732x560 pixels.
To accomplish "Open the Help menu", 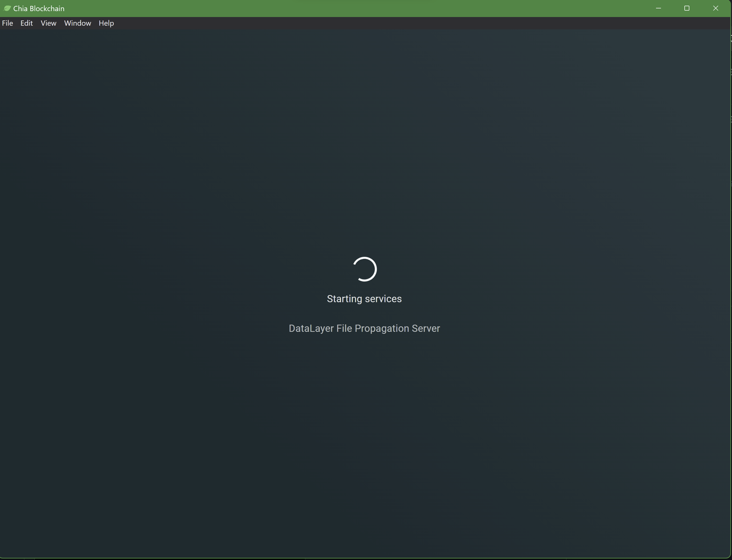I will [106, 23].
